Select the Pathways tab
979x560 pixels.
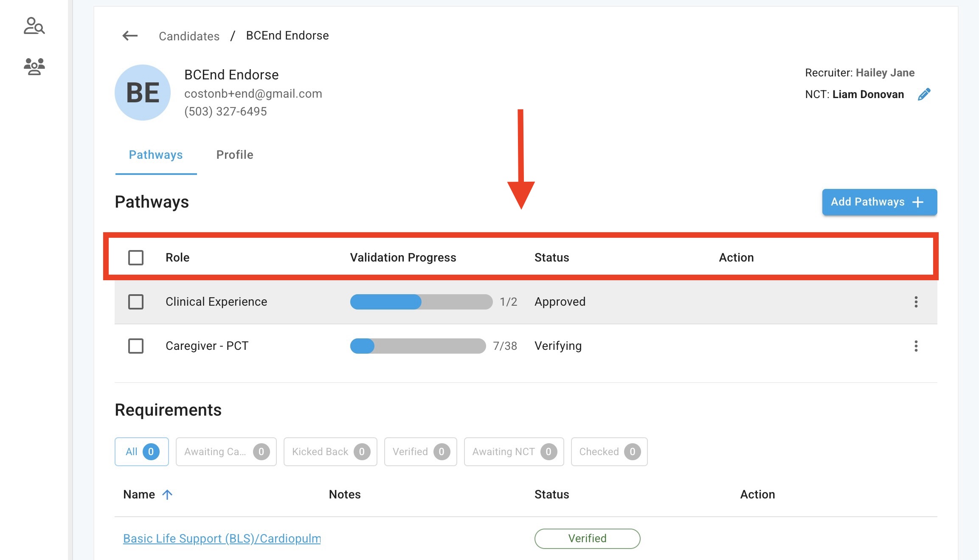pyautogui.click(x=156, y=155)
